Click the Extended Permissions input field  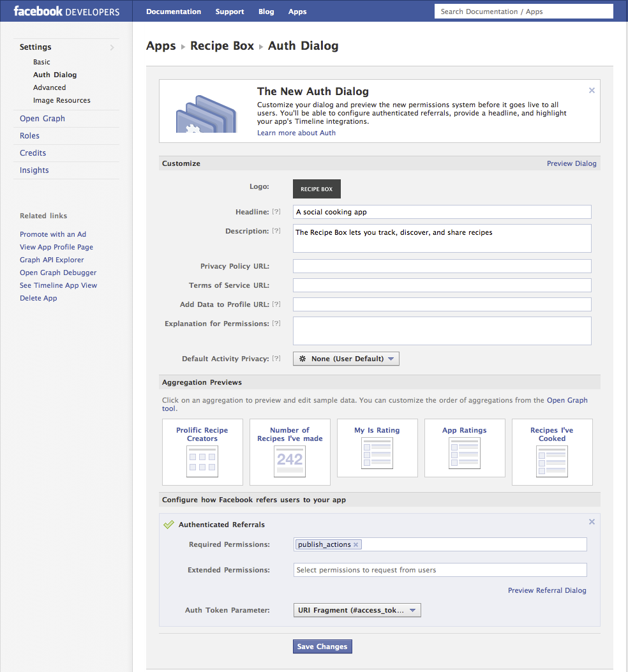440,570
